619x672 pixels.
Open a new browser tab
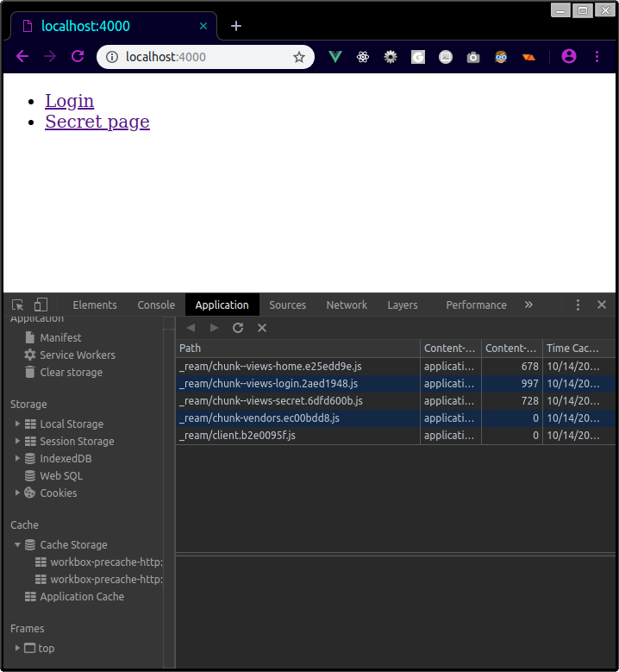[x=236, y=26]
